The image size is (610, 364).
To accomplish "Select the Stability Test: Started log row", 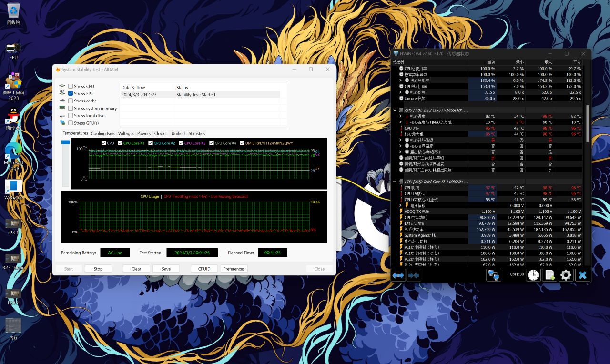I will [200, 95].
